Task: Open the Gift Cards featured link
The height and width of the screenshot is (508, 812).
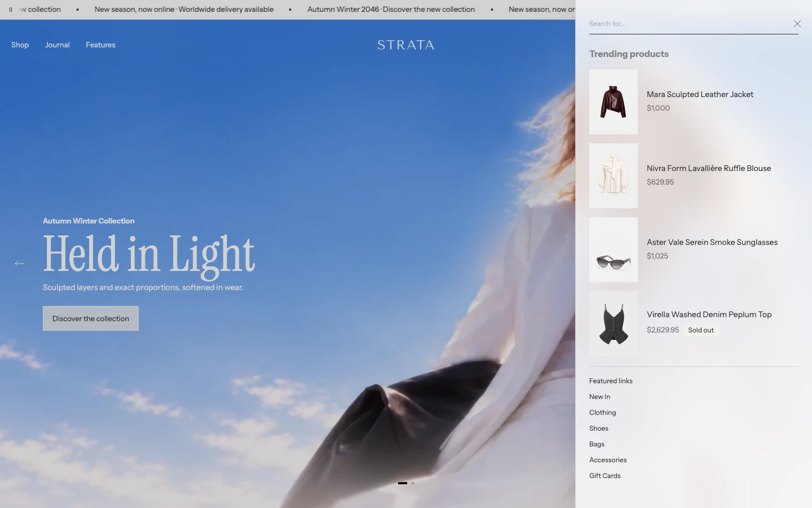Action: tap(605, 476)
